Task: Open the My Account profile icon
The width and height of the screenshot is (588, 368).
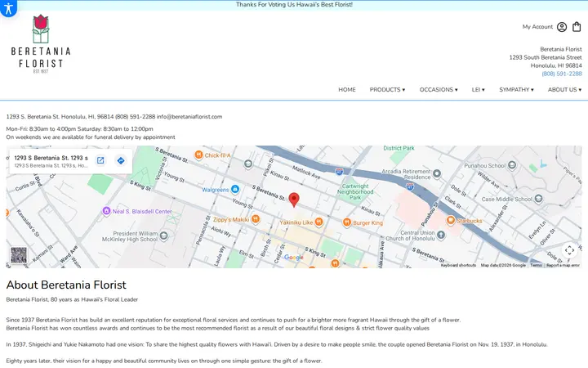Action: [x=561, y=27]
